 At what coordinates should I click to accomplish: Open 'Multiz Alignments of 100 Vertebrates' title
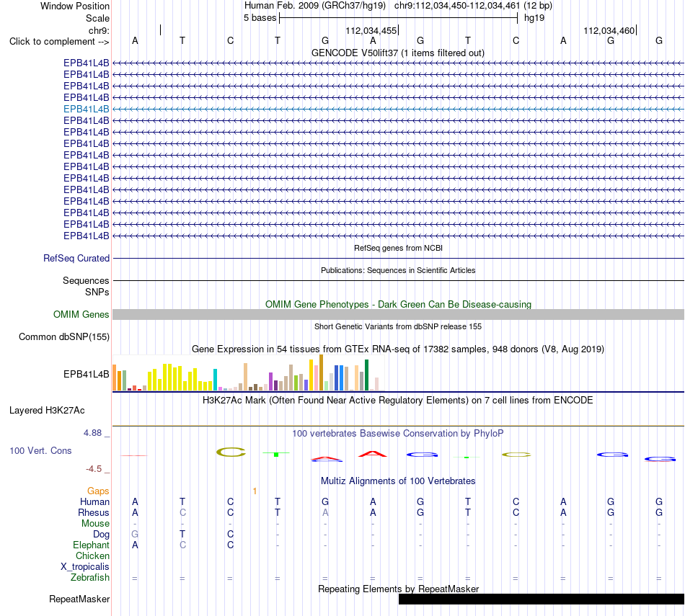tap(398, 481)
